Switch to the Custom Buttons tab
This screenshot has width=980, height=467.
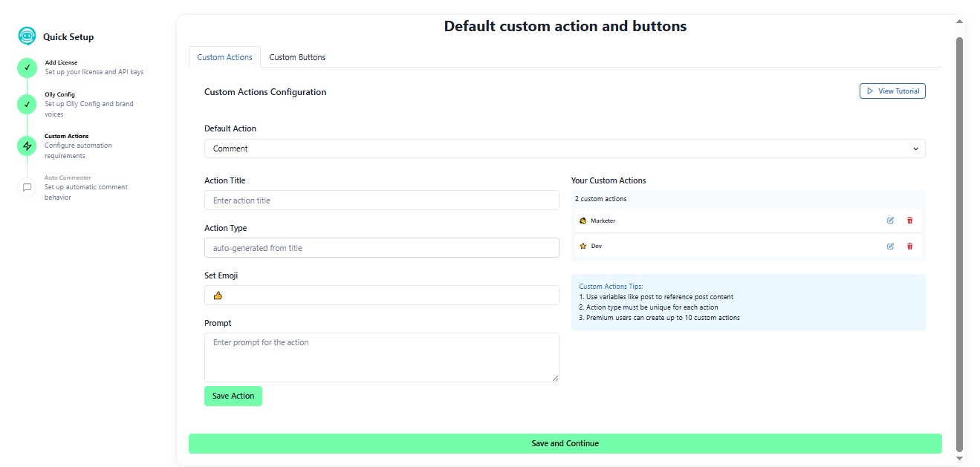coord(297,57)
